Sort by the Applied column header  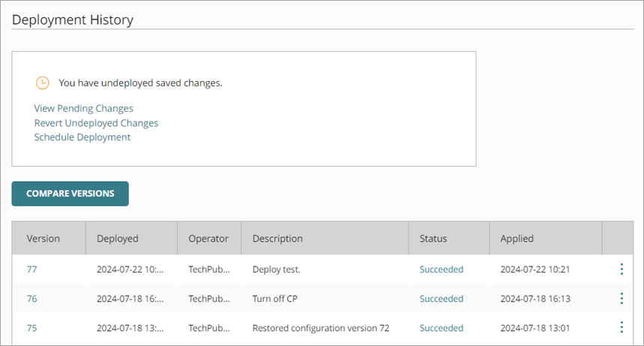pyautogui.click(x=517, y=239)
